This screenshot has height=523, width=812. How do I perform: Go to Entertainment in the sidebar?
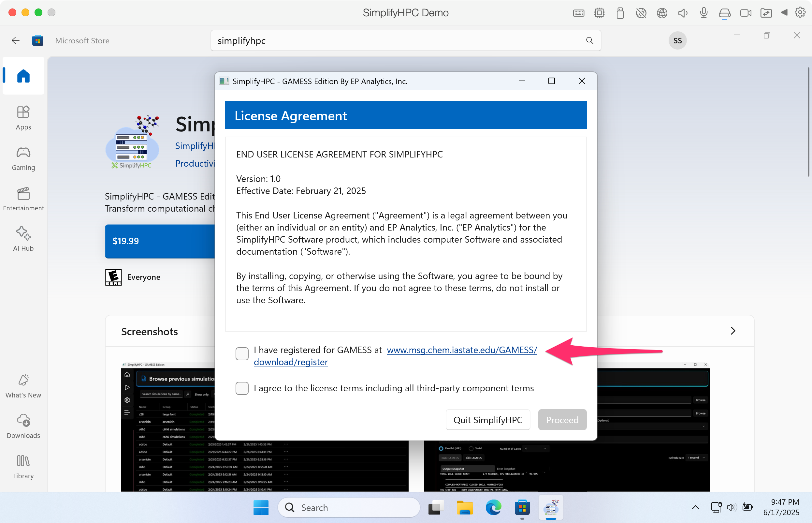tap(23, 199)
